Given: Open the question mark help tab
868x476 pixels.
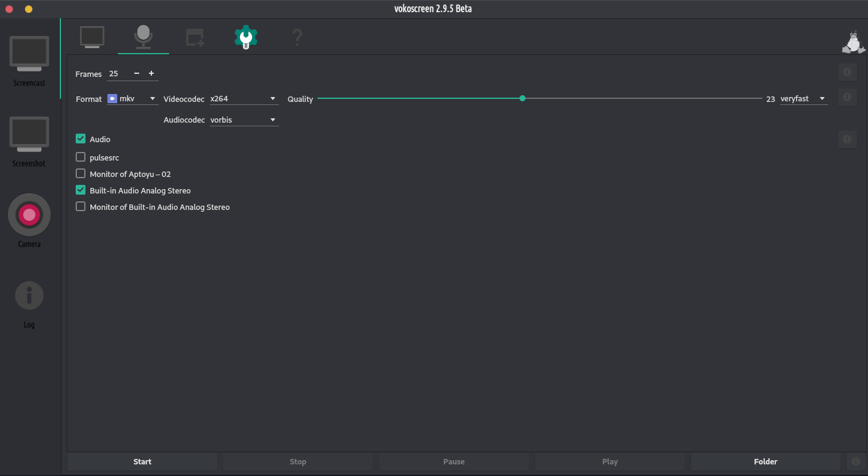Looking at the screenshot, I should pos(297,38).
